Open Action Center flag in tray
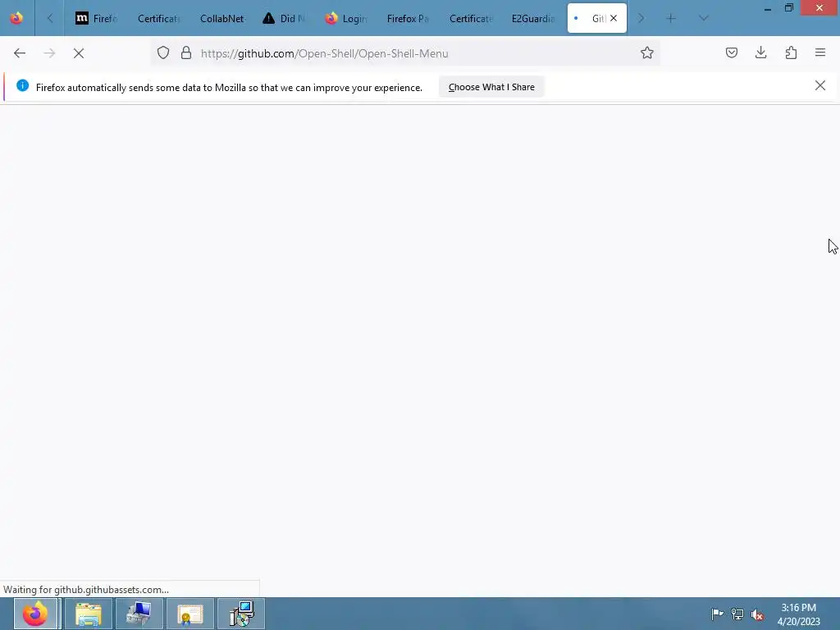Viewport: 840px width, 630px height. (x=717, y=614)
